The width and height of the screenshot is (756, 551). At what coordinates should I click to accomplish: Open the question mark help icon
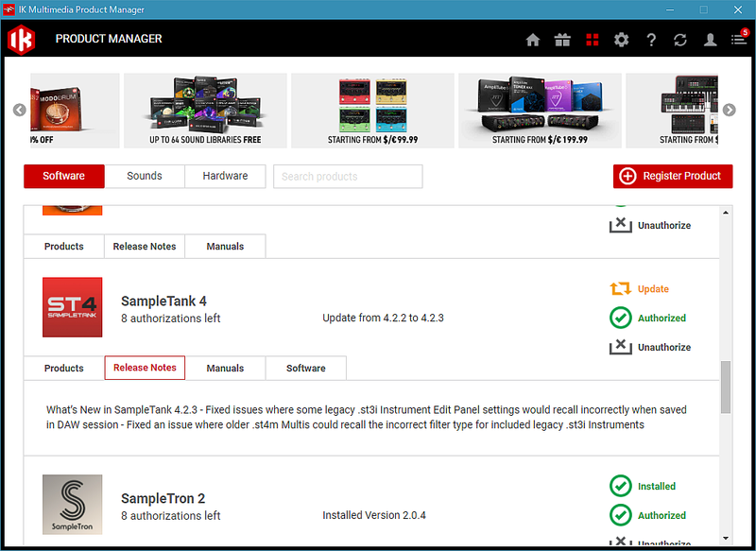[651, 40]
